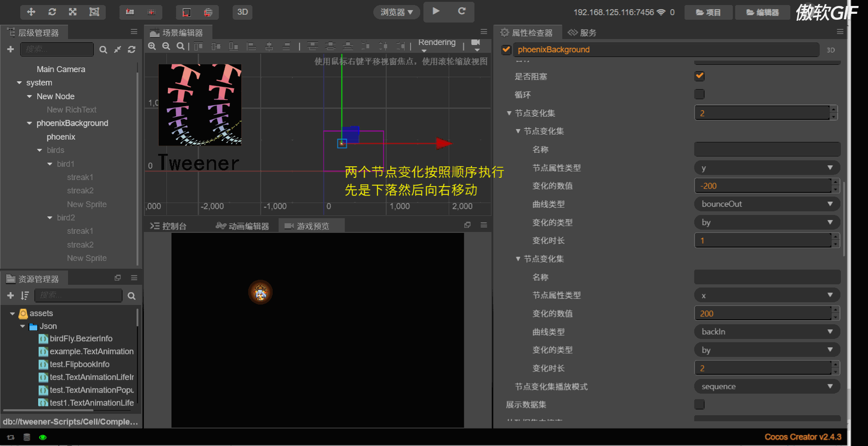Collapse the bird1 node in the hierarchy
This screenshot has height=446, width=868.
[50, 164]
